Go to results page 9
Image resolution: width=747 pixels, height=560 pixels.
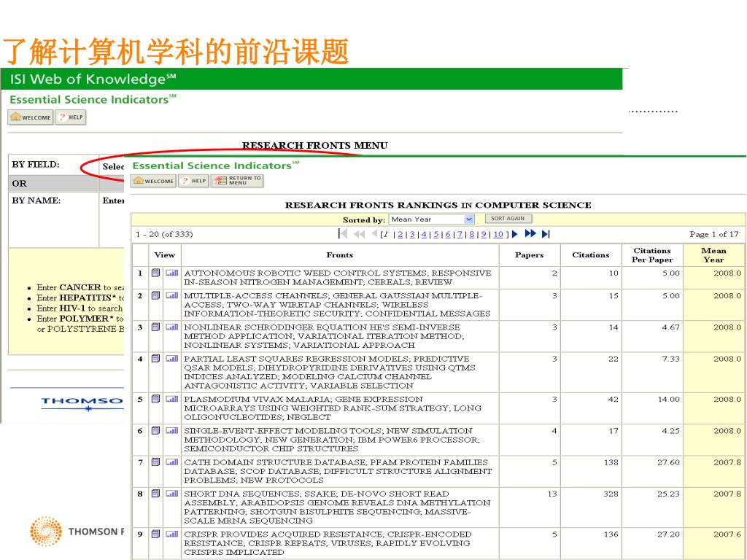coord(484,234)
